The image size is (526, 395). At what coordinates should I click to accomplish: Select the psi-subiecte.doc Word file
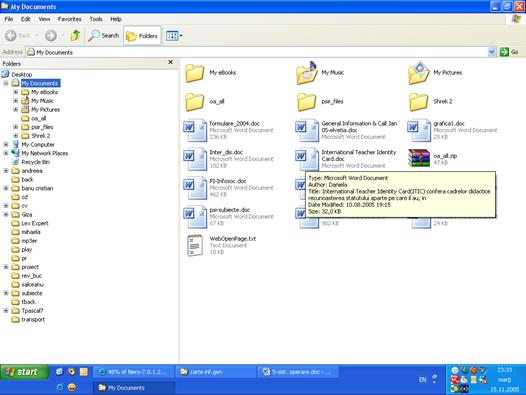coord(229,217)
